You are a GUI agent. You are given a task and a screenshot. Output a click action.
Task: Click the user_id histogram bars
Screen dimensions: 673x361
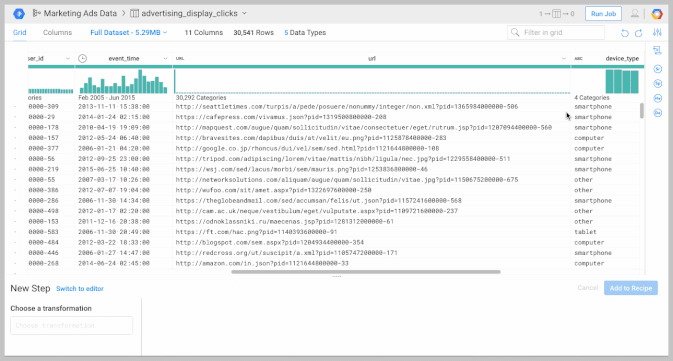tap(51, 91)
